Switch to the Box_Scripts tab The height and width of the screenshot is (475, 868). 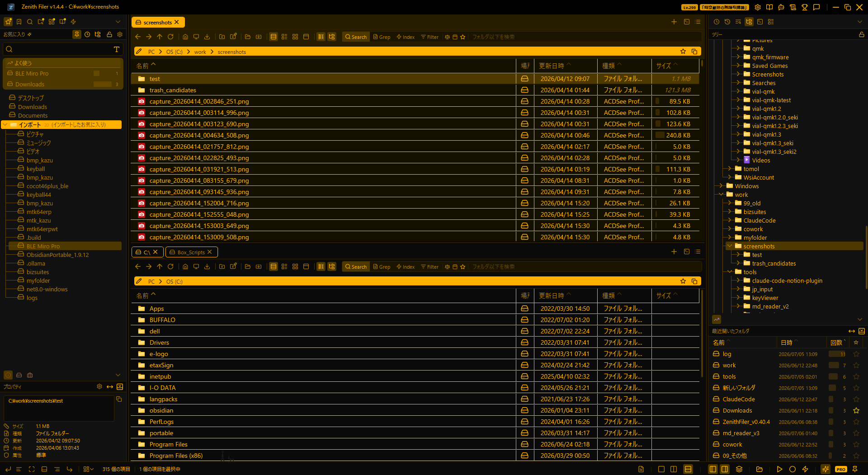(x=191, y=252)
